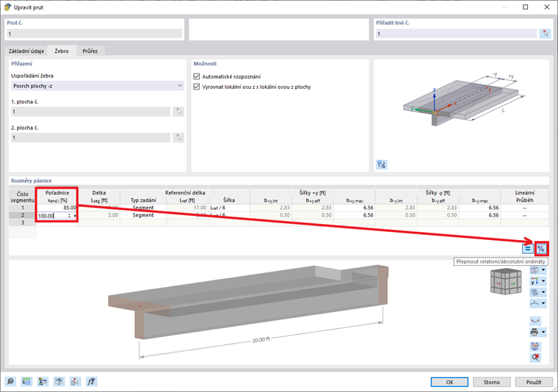Image resolution: width=558 pixels, height=392 pixels.
Task: Switch to the Průřez tab
Action: pyautogui.click(x=90, y=51)
